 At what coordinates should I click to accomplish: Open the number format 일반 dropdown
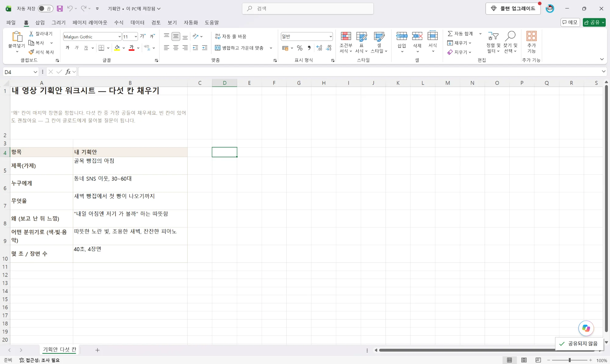coord(331,36)
